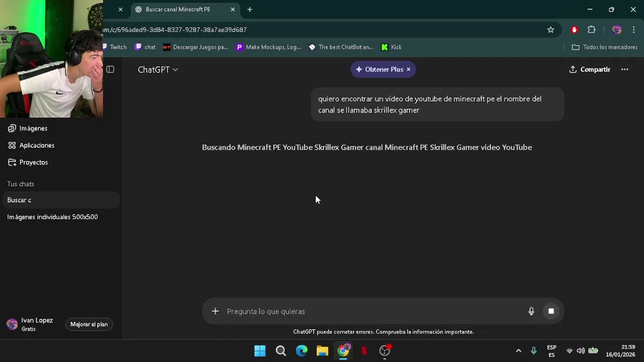Click the red extension icon in toolbar
This screenshot has height=362, width=644.
pos(574,30)
